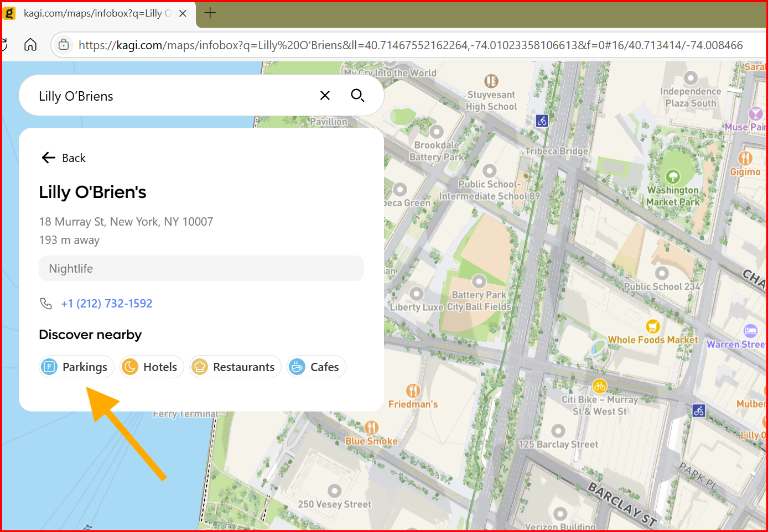Clear the search box with X
This screenshot has height=532, width=768.
click(x=325, y=96)
